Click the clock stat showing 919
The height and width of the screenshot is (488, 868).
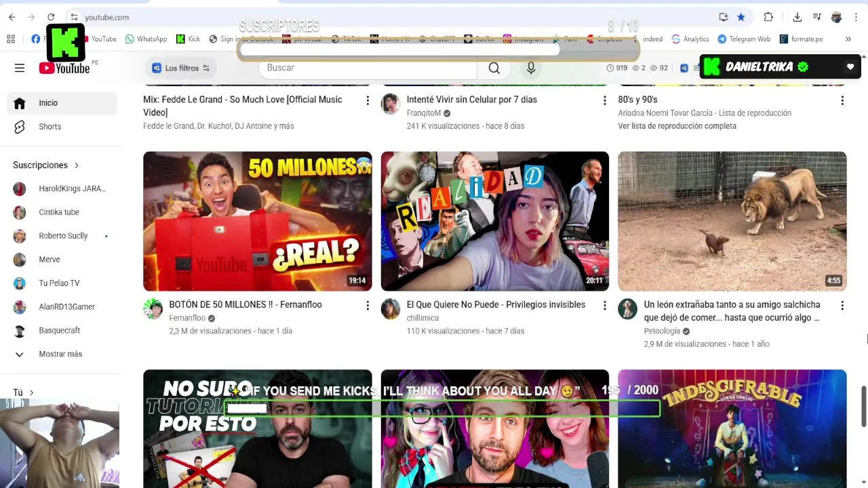point(616,68)
